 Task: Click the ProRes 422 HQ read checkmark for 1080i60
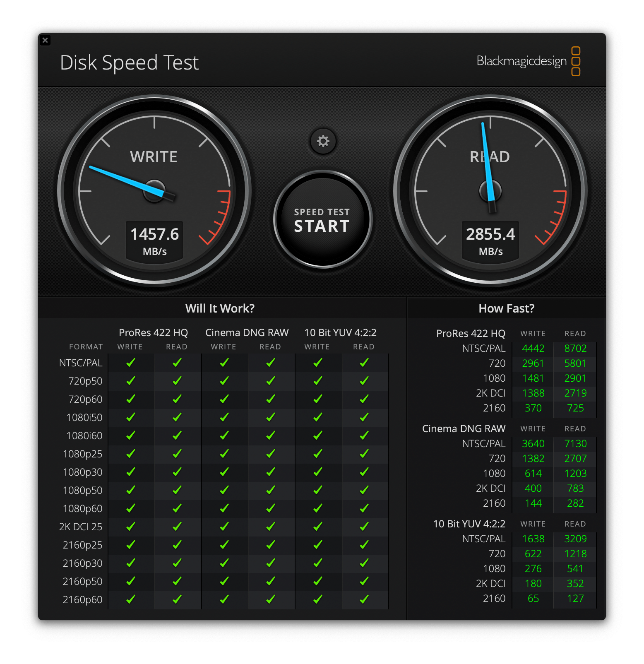click(177, 435)
